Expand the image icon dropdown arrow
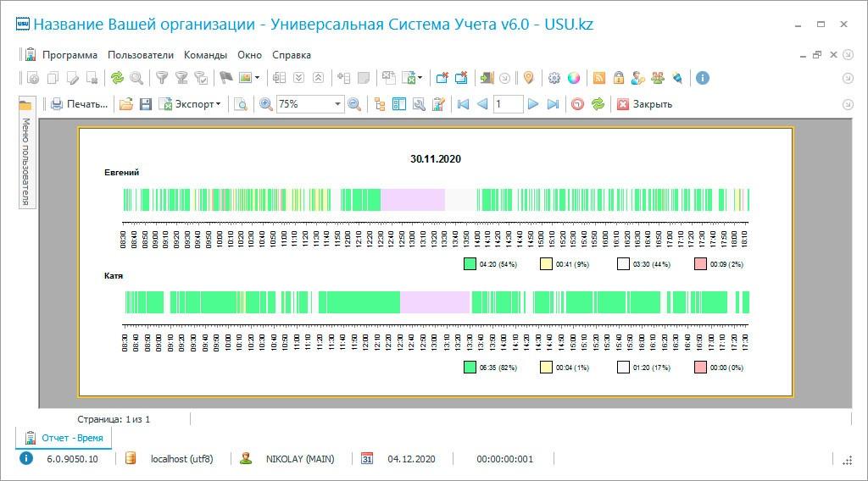The width and height of the screenshot is (868, 481). (x=257, y=78)
